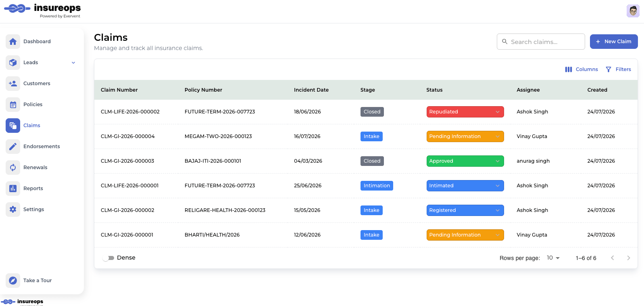Open Registered status dropdown for CLM-GI-2026-000002
The height and width of the screenshot is (306, 644).
(465, 210)
